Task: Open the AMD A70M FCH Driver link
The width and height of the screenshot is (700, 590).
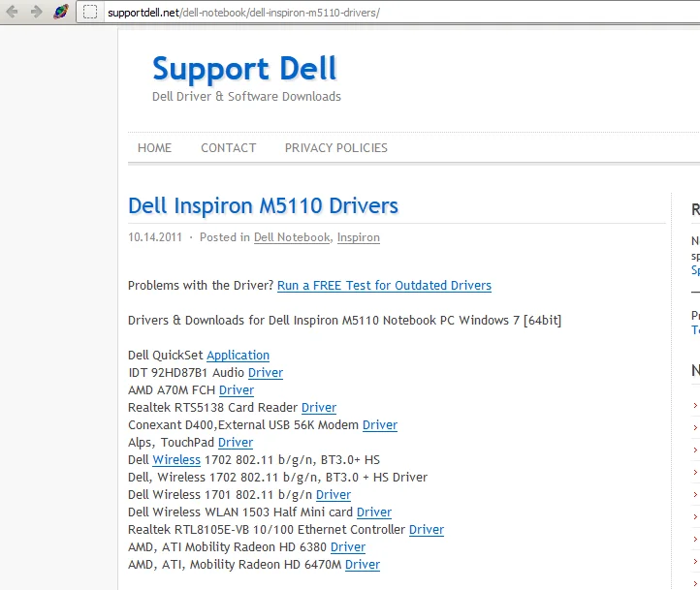Action: pyautogui.click(x=237, y=390)
